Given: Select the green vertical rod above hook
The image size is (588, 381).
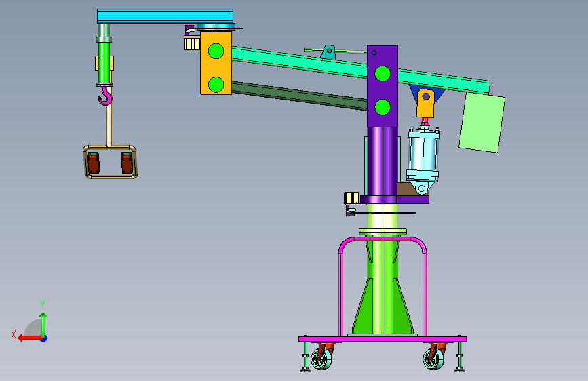Looking at the screenshot, I should coord(104,63).
